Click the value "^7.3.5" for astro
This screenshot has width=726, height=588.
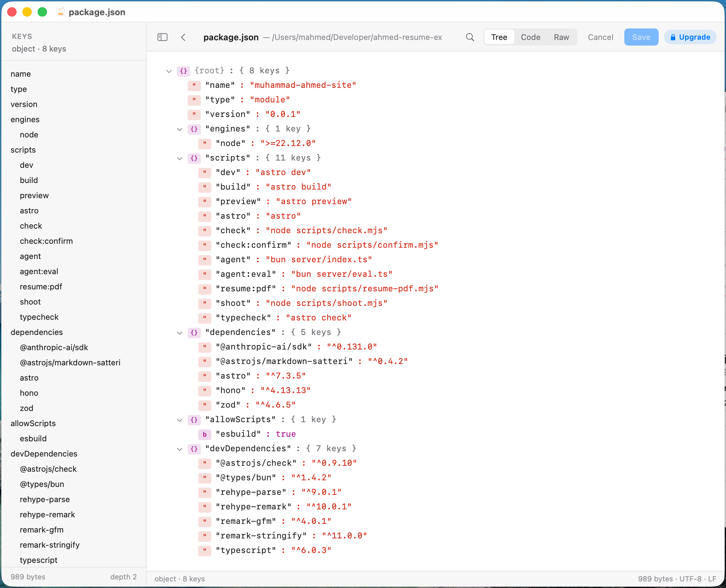click(x=285, y=376)
